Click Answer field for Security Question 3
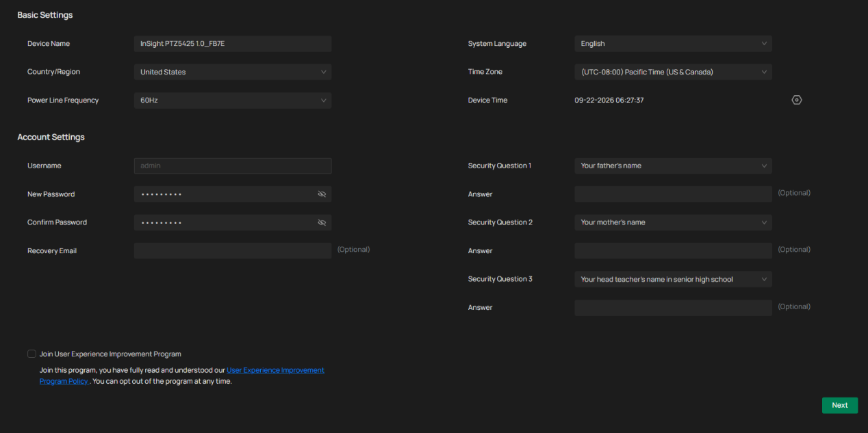The width and height of the screenshot is (868, 433). click(x=674, y=307)
